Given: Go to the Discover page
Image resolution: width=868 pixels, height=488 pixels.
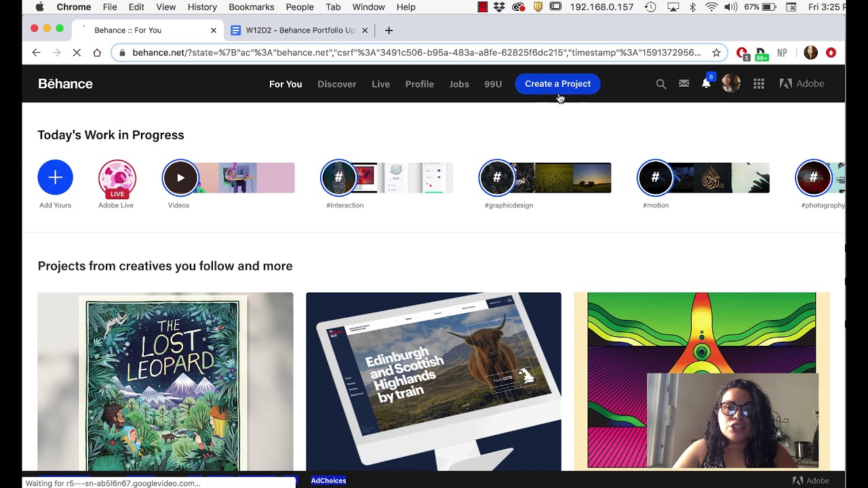Looking at the screenshot, I should [x=337, y=84].
